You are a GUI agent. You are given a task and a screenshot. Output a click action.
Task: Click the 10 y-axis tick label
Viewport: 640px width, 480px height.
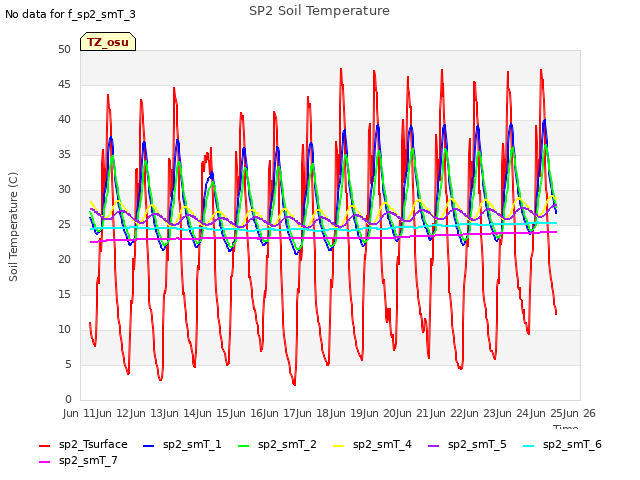click(x=64, y=330)
